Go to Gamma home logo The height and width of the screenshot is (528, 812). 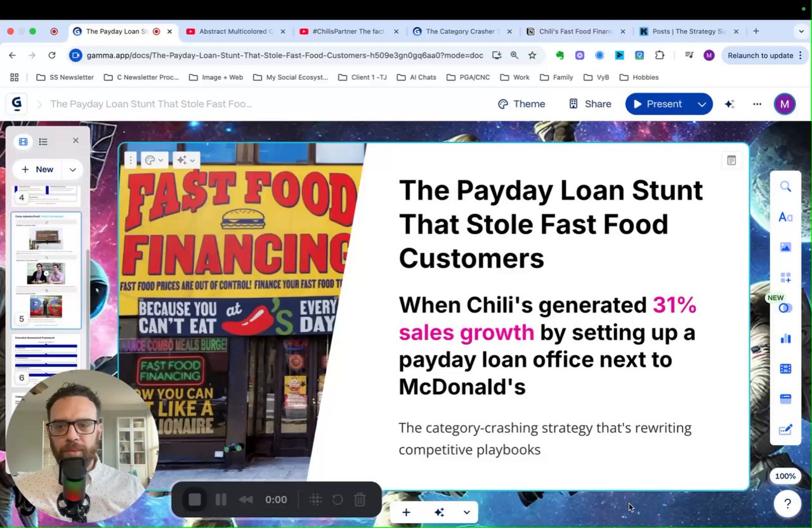coord(17,103)
